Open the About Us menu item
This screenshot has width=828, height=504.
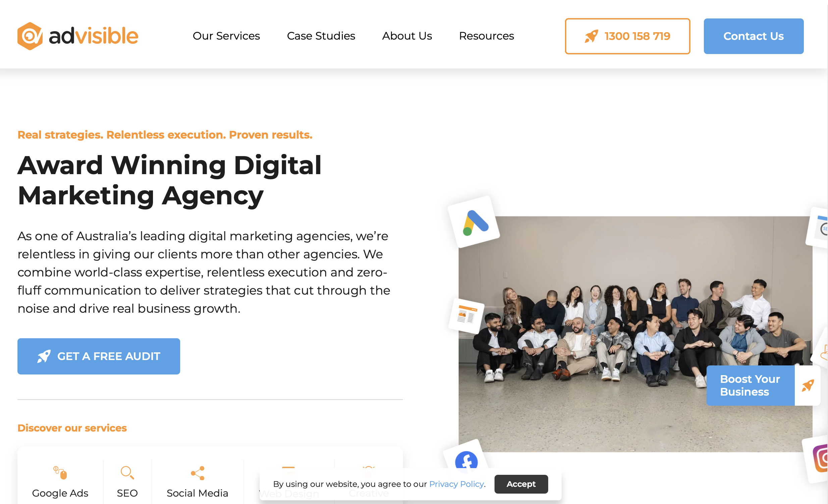pyautogui.click(x=407, y=36)
